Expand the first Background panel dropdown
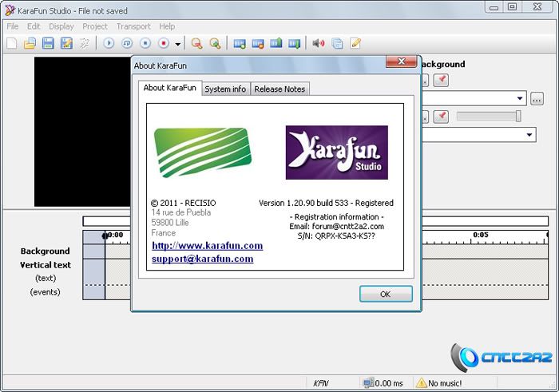The height and width of the screenshot is (392, 559). (x=520, y=98)
